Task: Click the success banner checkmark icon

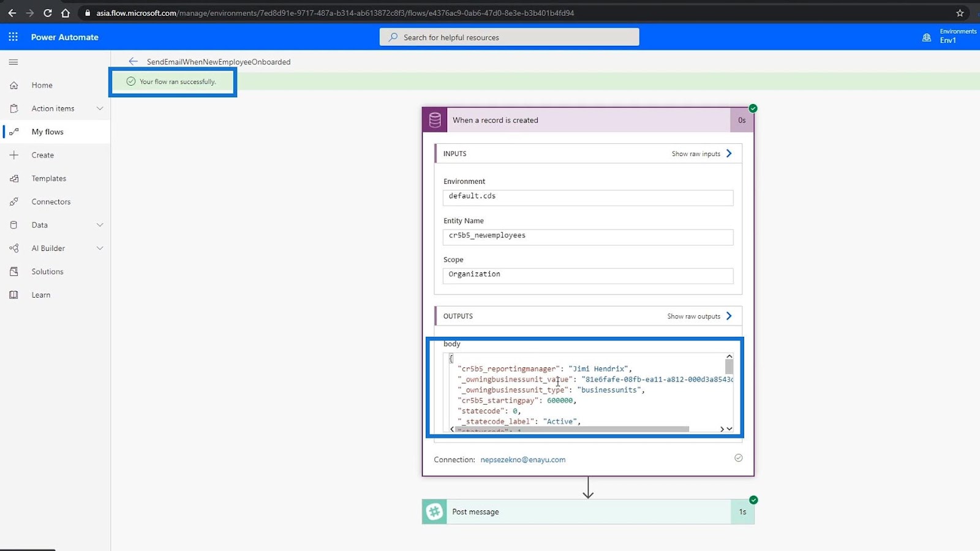Action: (x=130, y=81)
